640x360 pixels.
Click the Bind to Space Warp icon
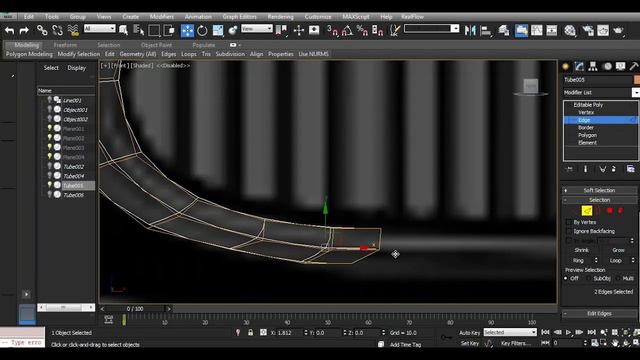(x=73, y=30)
